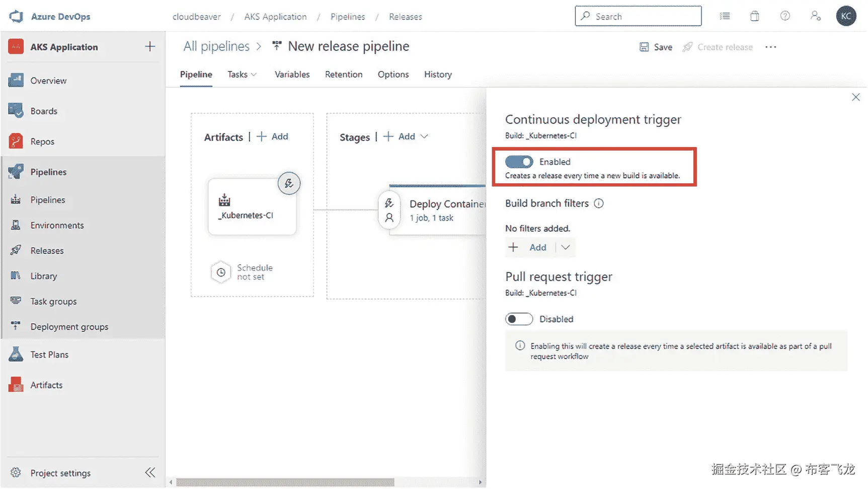The image size is (868, 489).
Task: Switch to the Options tab
Action: (393, 75)
